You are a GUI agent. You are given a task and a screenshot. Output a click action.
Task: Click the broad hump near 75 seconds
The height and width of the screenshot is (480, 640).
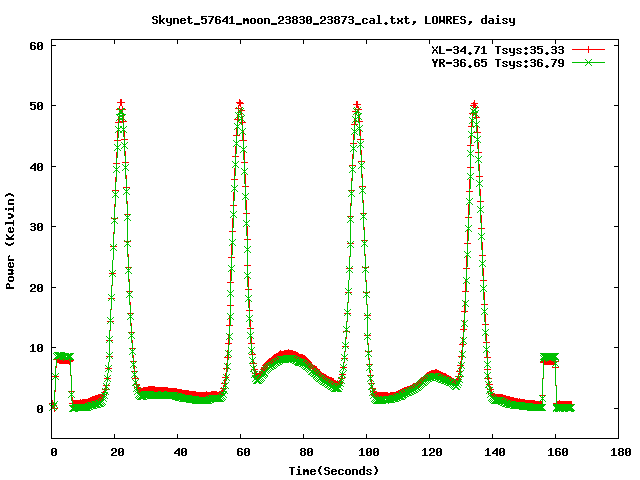pos(289,356)
